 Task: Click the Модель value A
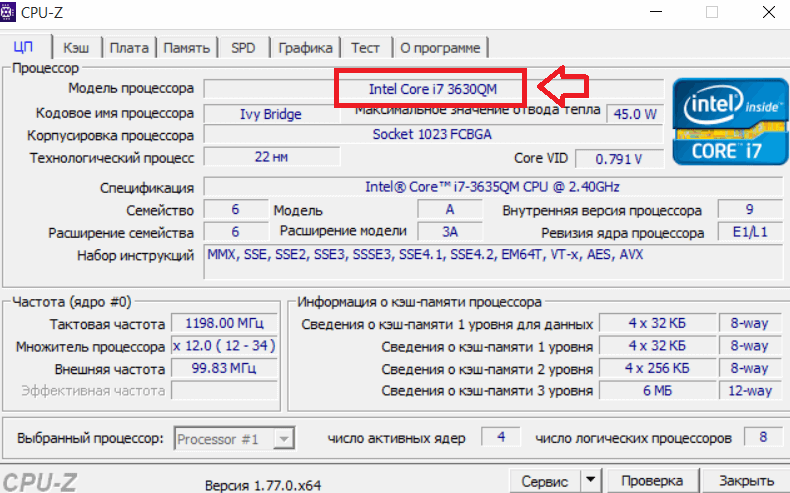[450, 209]
